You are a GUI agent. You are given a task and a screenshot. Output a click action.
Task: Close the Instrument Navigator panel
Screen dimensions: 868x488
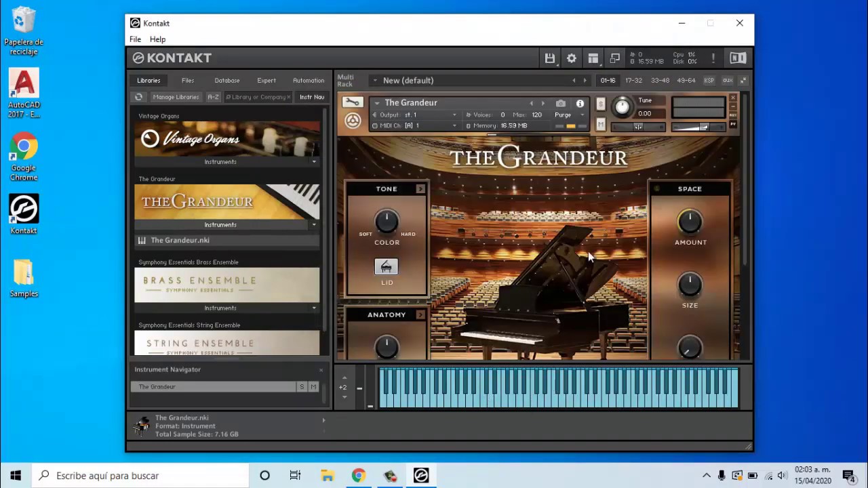321,369
